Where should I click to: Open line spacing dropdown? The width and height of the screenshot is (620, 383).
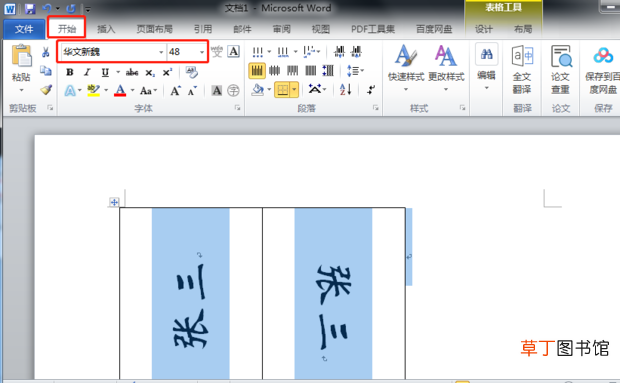(x=355, y=71)
